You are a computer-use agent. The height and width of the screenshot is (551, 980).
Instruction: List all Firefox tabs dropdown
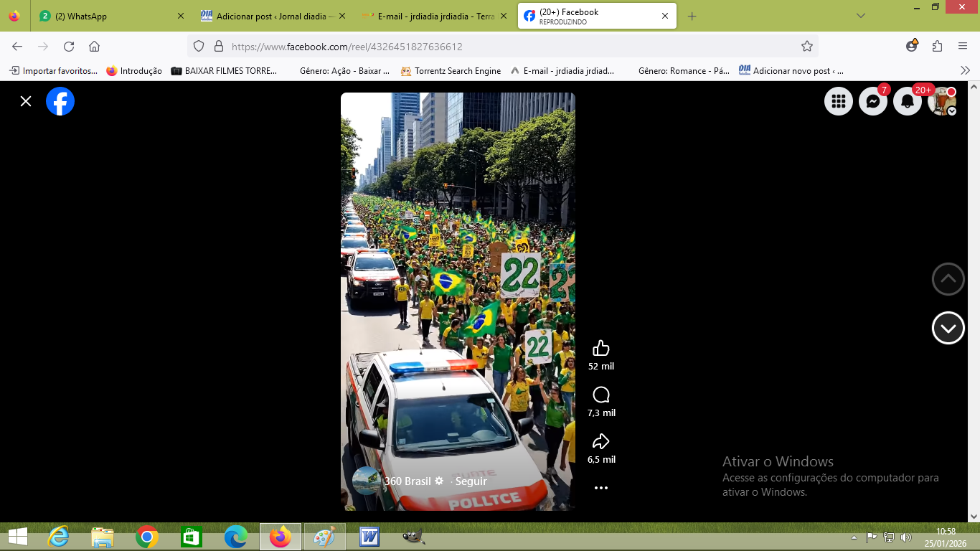click(x=861, y=16)
